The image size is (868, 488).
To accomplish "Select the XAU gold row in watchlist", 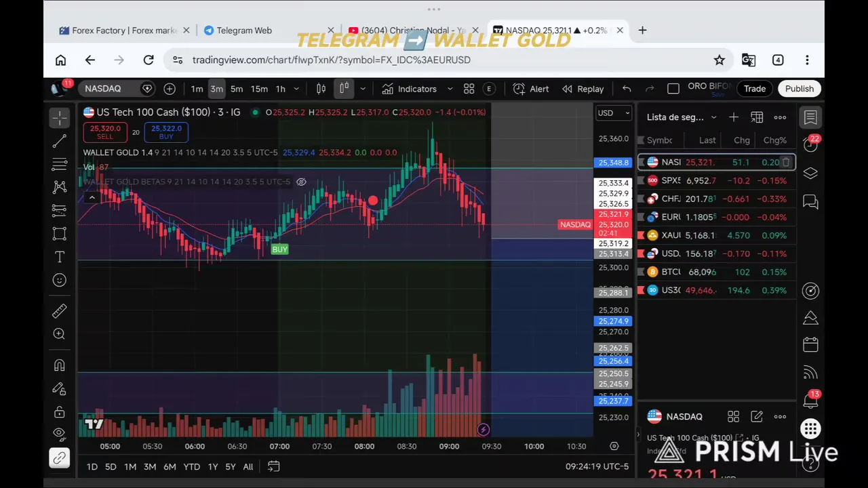I will 716,235.
